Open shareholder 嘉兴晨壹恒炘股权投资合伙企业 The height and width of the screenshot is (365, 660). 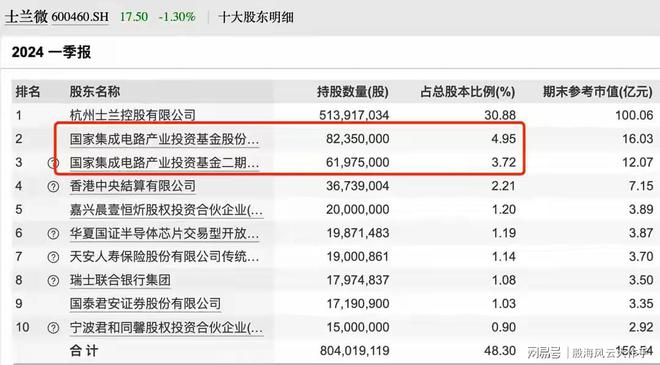166,210
